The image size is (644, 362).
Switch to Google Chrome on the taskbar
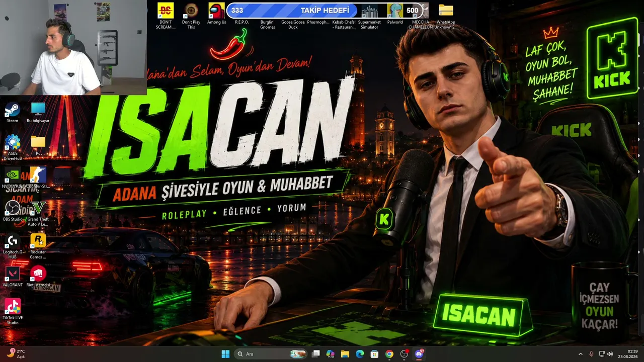pos(389,354)
